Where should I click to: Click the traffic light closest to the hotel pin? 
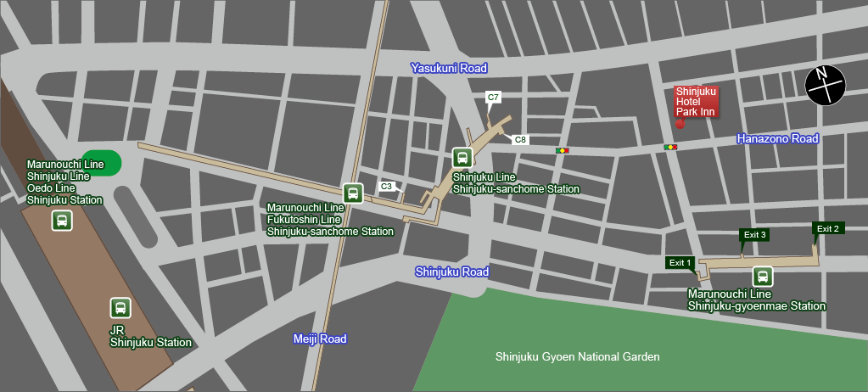671,148
